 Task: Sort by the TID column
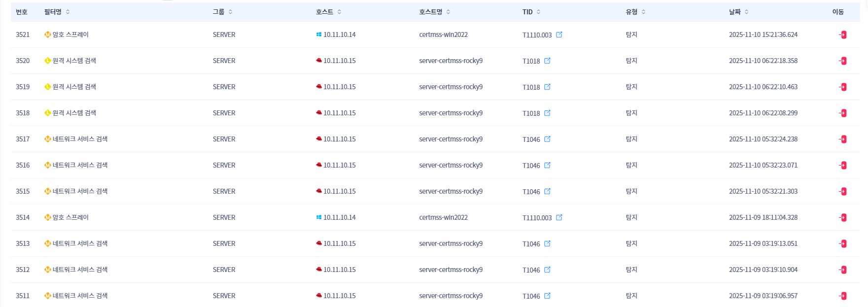[538, 12]
